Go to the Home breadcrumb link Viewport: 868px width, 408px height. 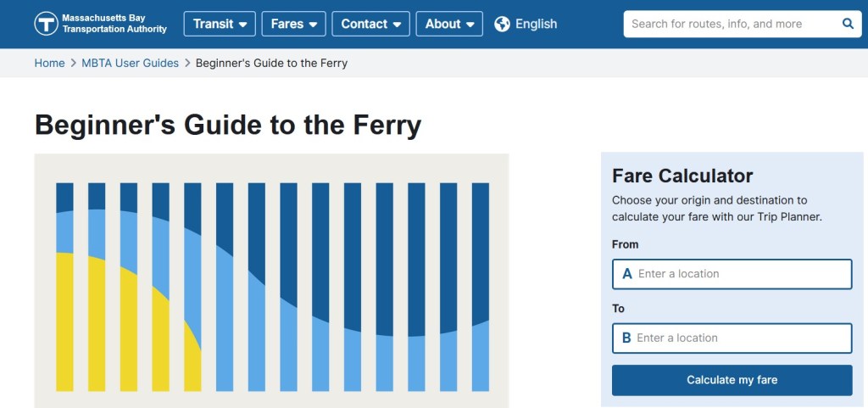pyautogui.click(x=49, y=63)
